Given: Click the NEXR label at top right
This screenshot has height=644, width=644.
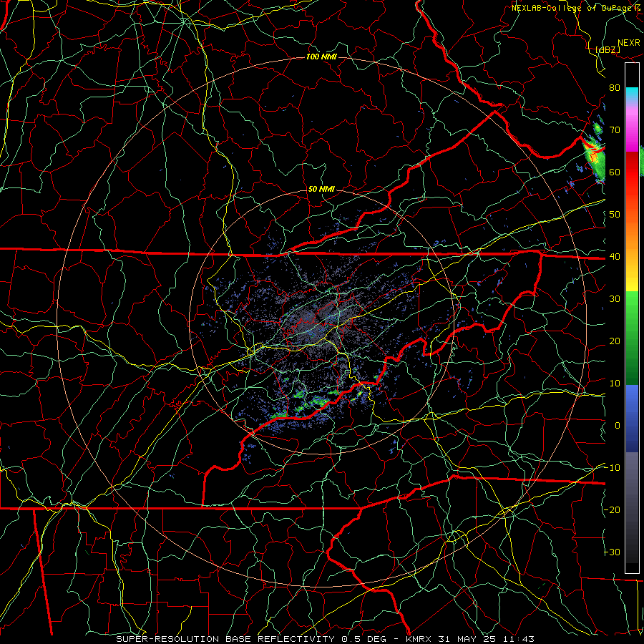Looking at the screenshot, I should tap(629, 43).
